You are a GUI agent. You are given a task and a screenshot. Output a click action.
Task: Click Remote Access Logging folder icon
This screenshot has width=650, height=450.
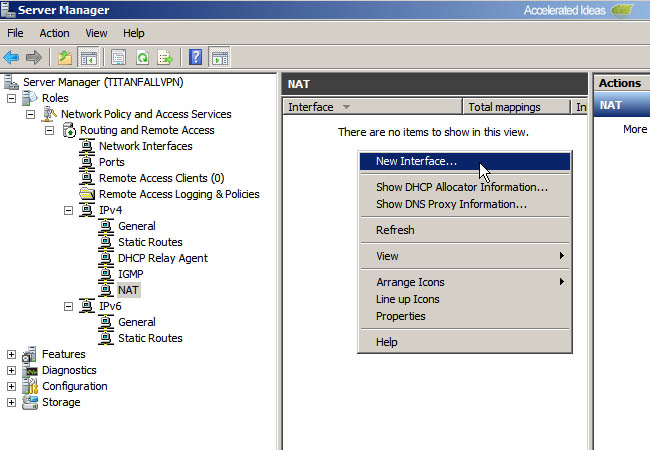[87, 194]
